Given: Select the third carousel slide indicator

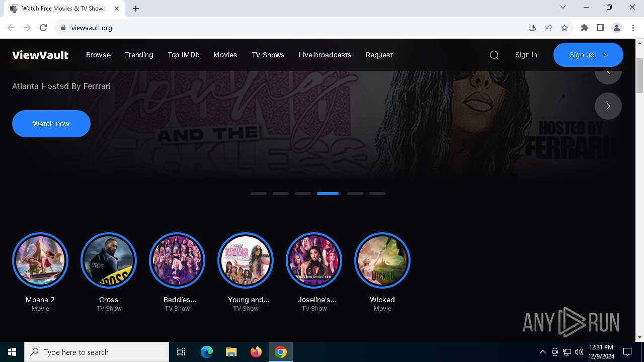Looking at the screenshot, I should tap(303, 194).
